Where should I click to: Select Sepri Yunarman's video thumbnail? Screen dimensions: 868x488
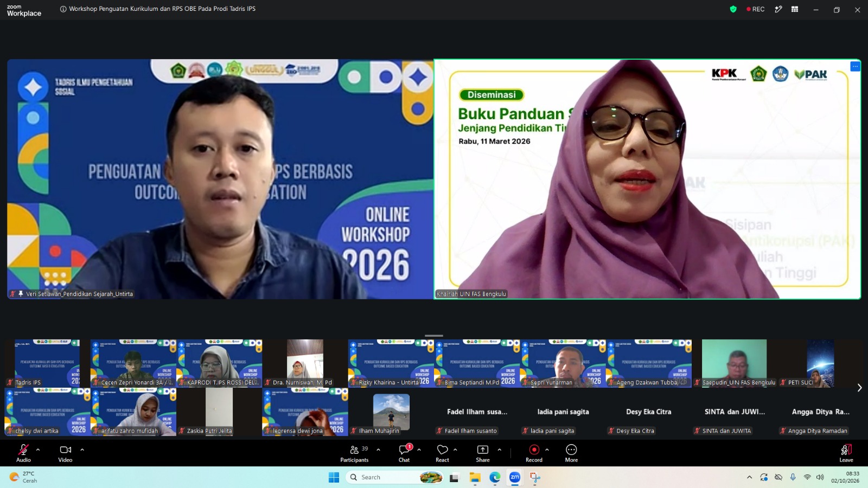point(563,363)
